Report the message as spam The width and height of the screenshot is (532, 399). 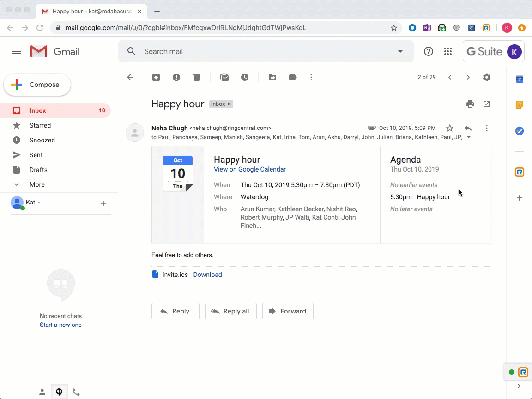tap(176, 77)
